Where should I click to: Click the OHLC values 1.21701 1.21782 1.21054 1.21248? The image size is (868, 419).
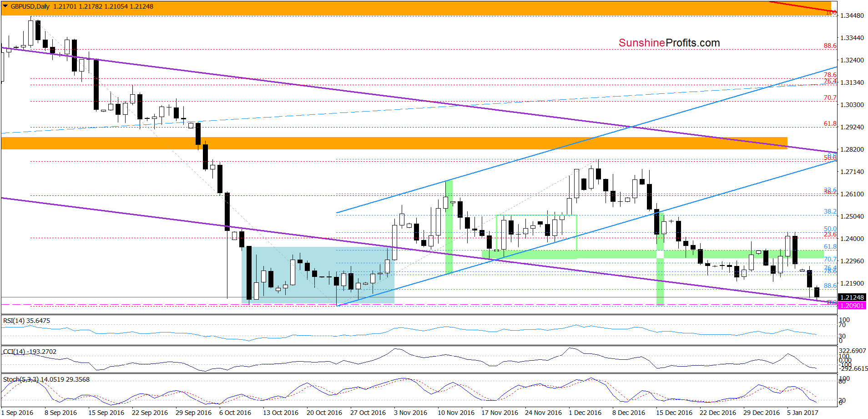tap(103, 6)
